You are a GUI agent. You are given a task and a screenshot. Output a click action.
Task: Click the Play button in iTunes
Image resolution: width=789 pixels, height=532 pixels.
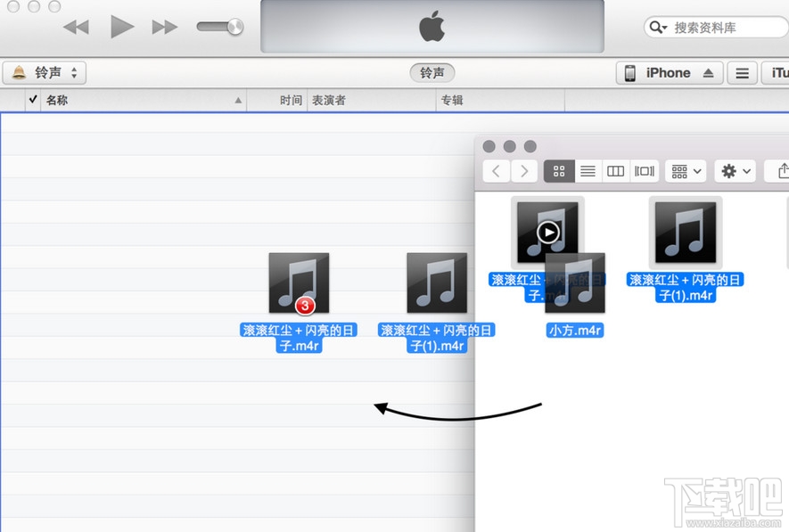pyautogui.click(x=122, y=26)
